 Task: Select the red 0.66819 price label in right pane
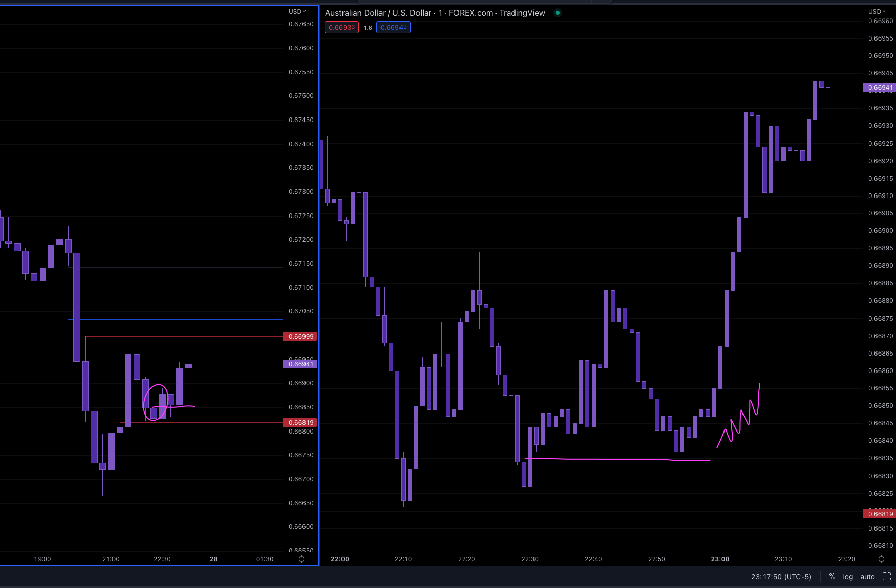point(880,514)
